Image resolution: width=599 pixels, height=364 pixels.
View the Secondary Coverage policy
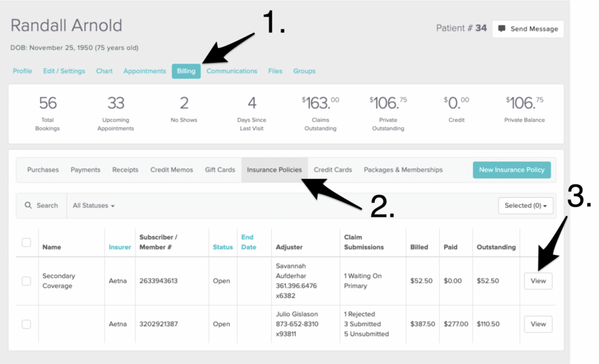pos(538,281)
